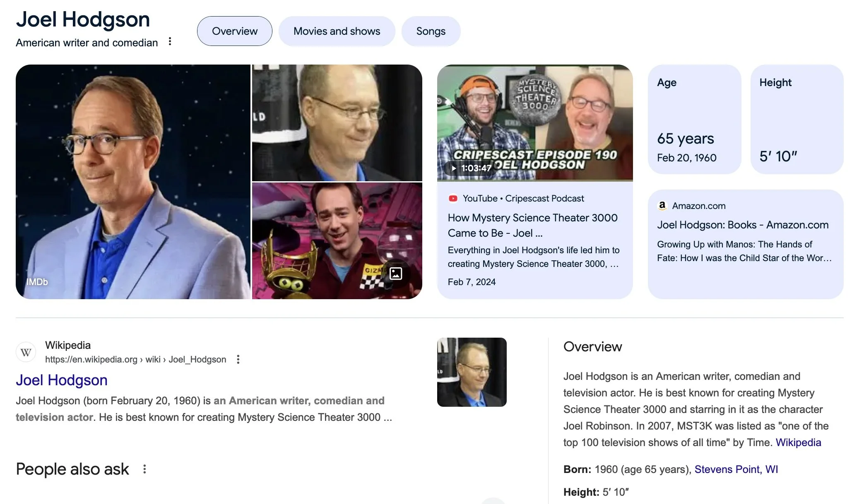Screen dimensions: 852x504
Task: Open People also ask options menu
Action: point(144,469)
